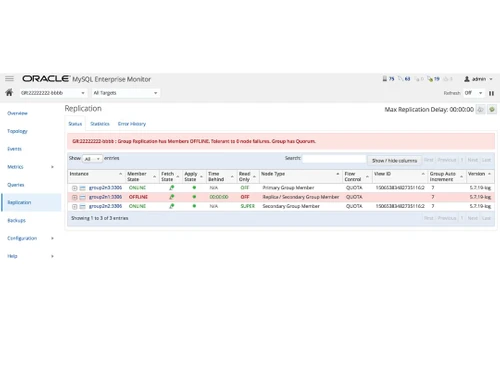This screenshot has height=375, width=500.
Task: Open the All Targets dropdown
Action: [x=126, y=93]
